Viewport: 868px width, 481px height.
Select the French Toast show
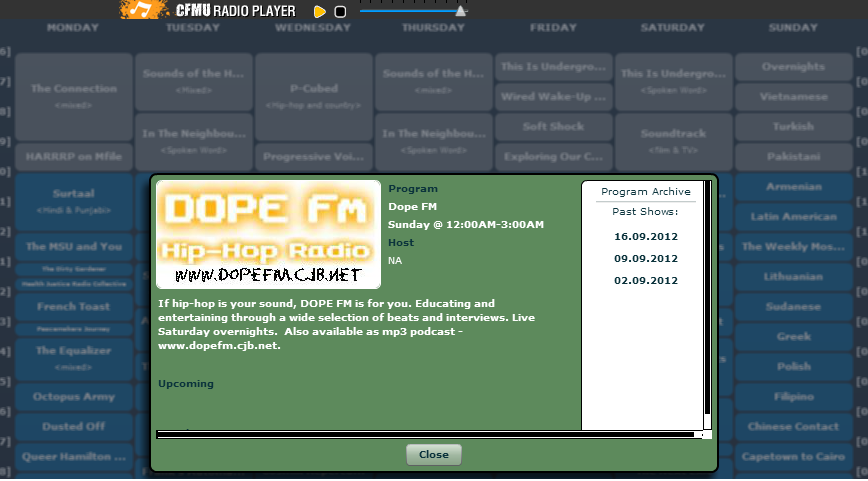coord(74,307)
